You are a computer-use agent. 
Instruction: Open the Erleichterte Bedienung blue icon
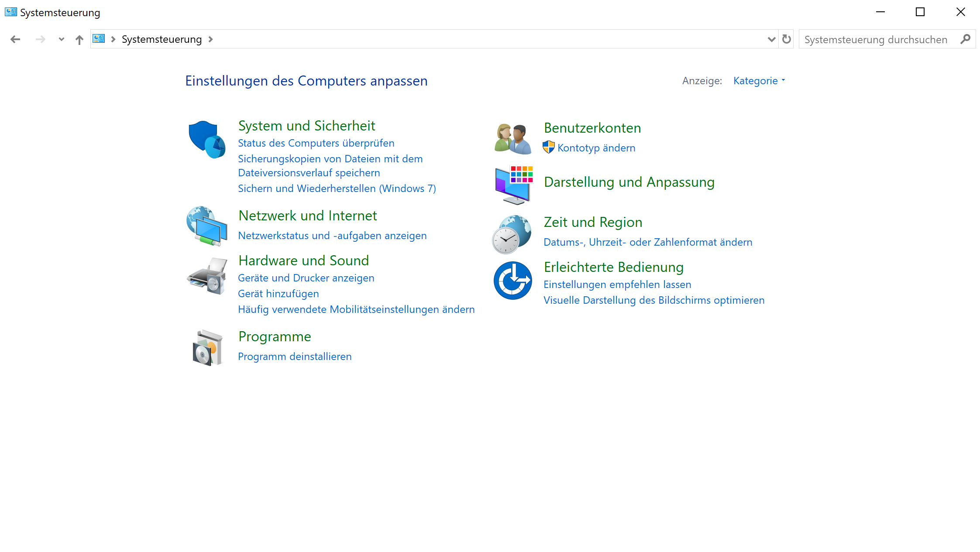(512, 281)
